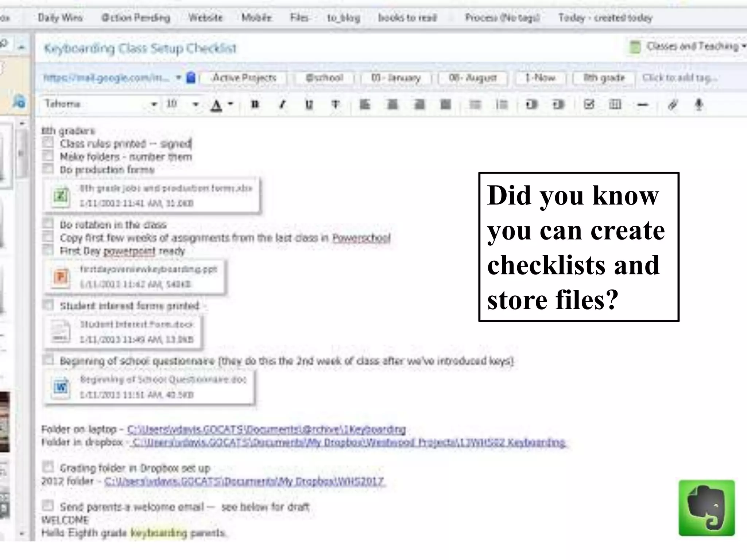Check Copy first few weeks of assignments
Viewport: 747px width, 560px height.
tap(48, 237)
